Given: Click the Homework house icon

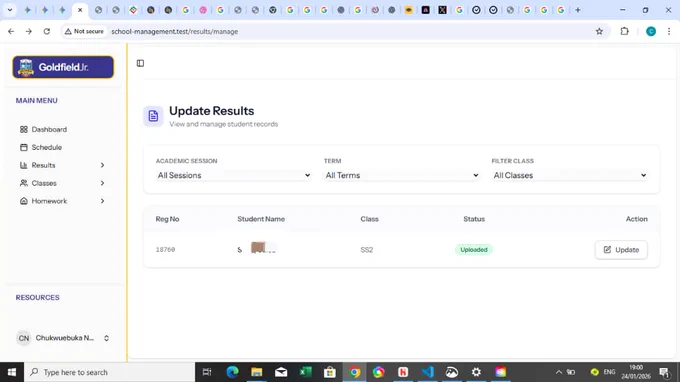Looking at the screenshot, I should pyautogui.click(x=24, y=201).
